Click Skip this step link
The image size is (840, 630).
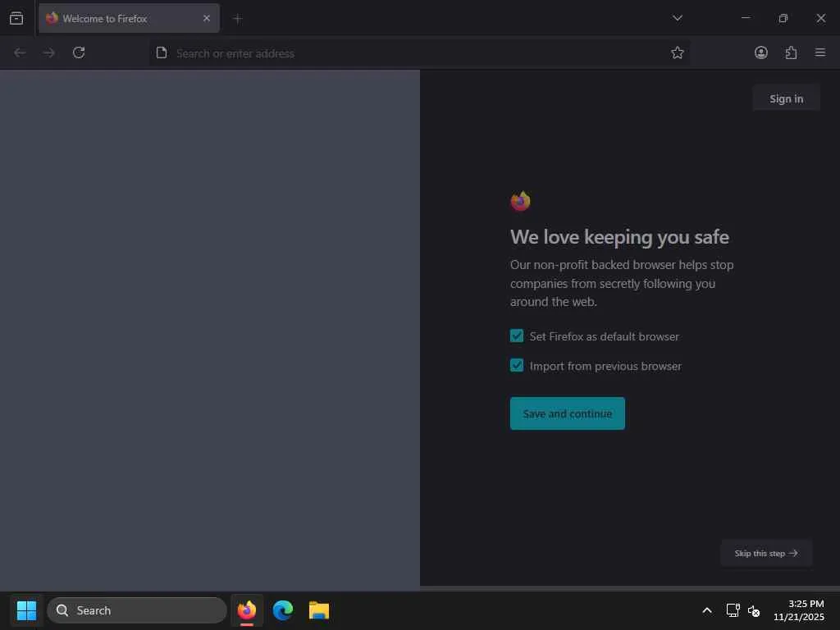coord(766,554)
